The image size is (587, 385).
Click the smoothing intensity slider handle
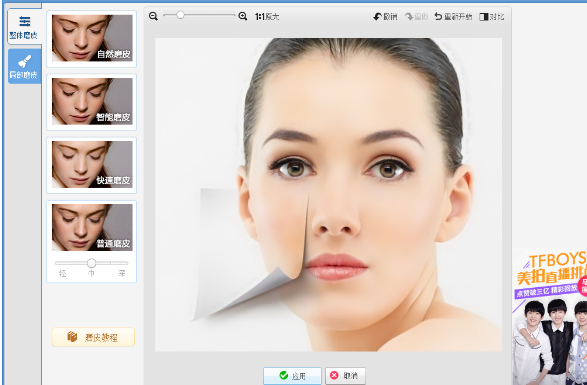91,263
